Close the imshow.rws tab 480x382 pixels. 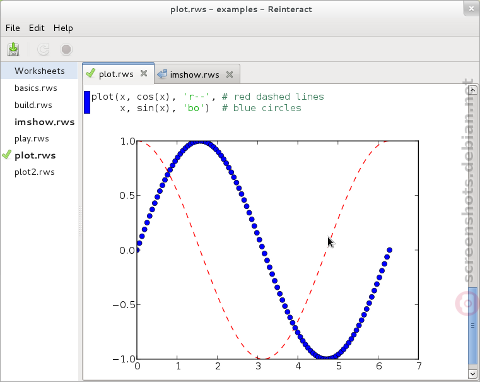pos(229,74)
